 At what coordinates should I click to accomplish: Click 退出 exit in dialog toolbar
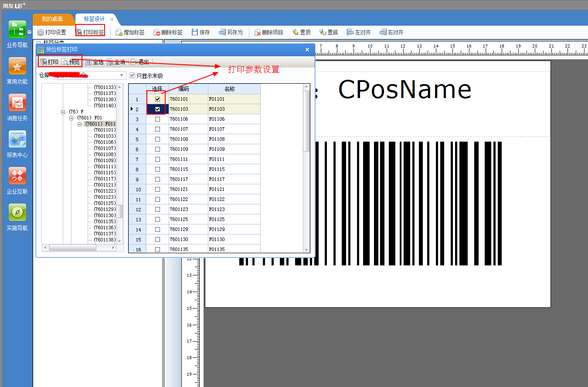(140, 62)
